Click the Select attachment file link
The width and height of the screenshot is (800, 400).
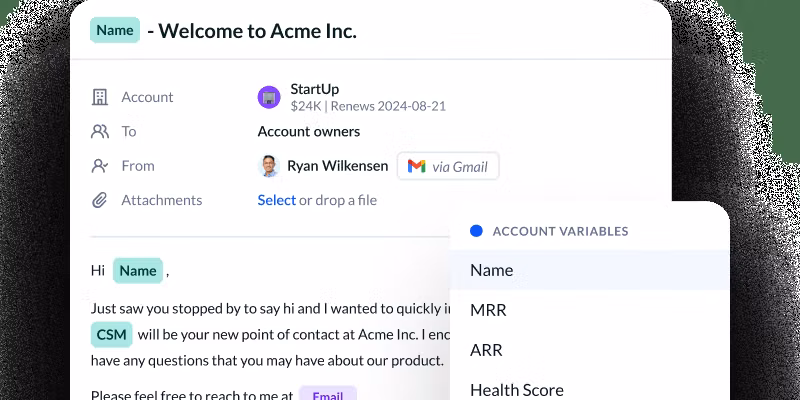pos(276,200)
